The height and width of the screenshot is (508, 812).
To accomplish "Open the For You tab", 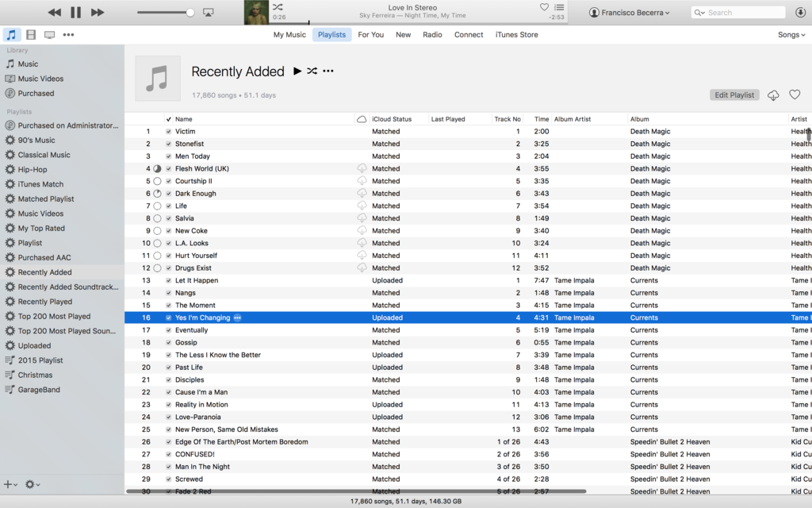I will tap(371, 35).
